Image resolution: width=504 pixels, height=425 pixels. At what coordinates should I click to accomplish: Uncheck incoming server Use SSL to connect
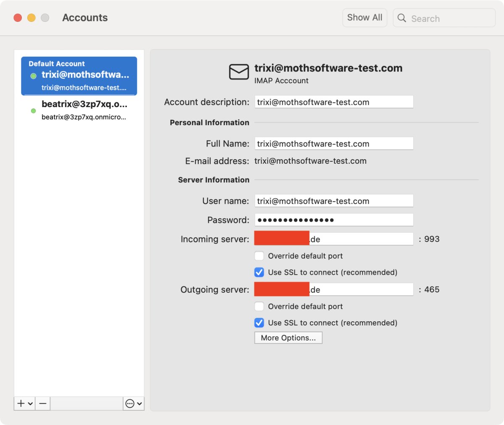259,272
